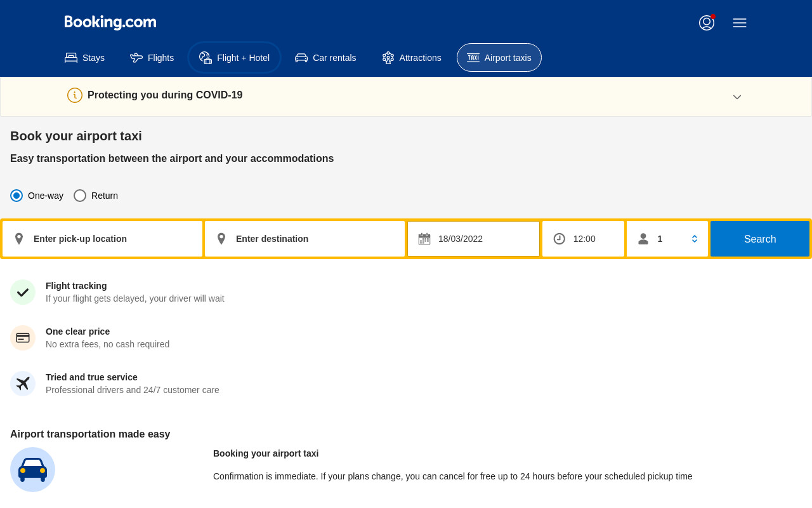Switch to the Stays tab
The height and width of the screenshot is (508, 812).
point(85,58)
